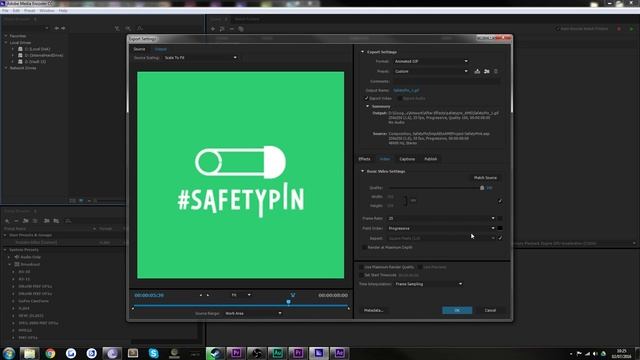Click Delete Preset trash icon
The height and width of the screenshot is (360, 640).
(x=496, y=71)
